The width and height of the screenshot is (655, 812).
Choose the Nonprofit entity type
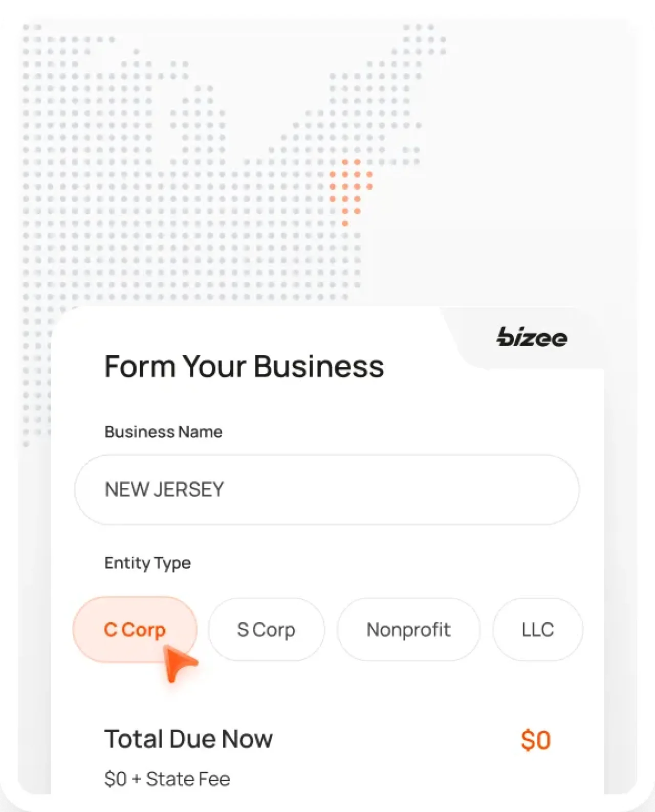pyautogui.click(x=408, y=629)
